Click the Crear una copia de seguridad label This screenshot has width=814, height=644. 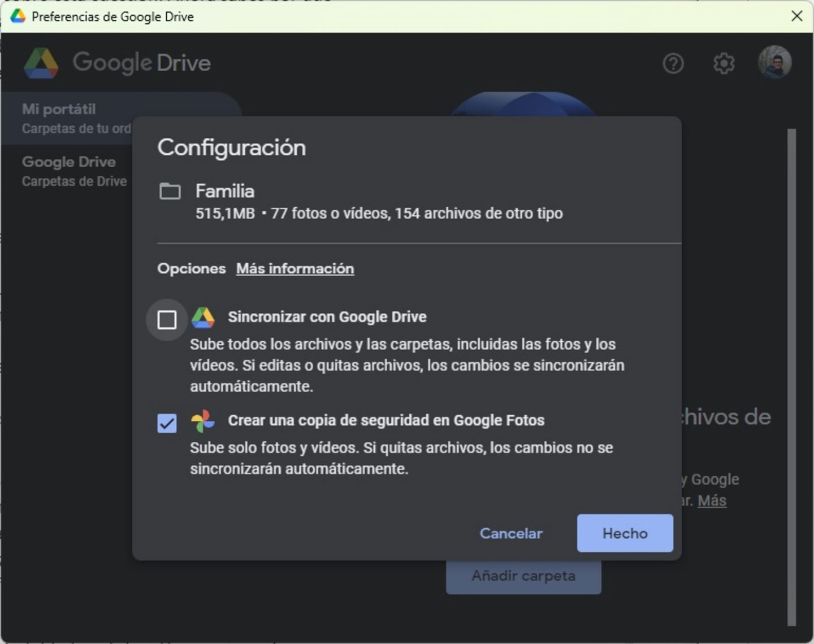(386, 421)
